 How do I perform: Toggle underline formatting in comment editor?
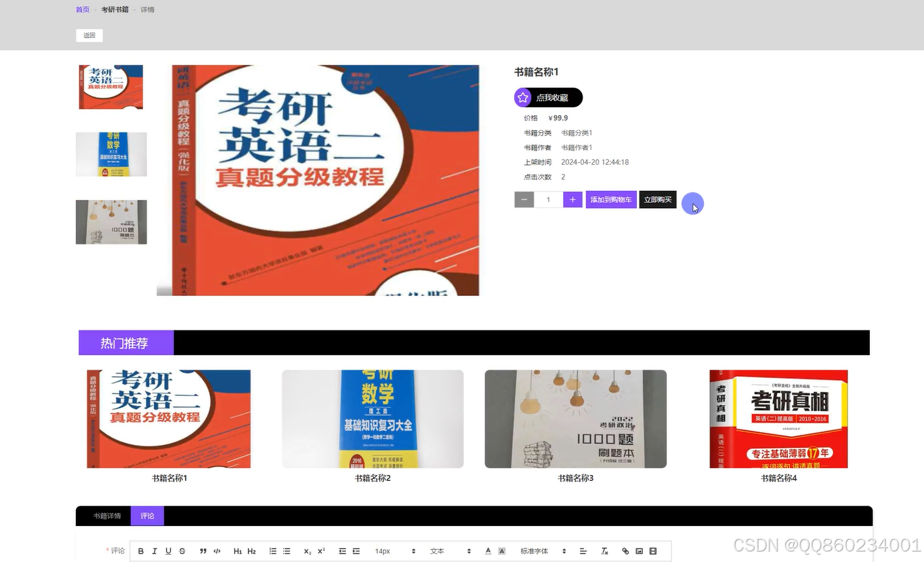[168, 551]
